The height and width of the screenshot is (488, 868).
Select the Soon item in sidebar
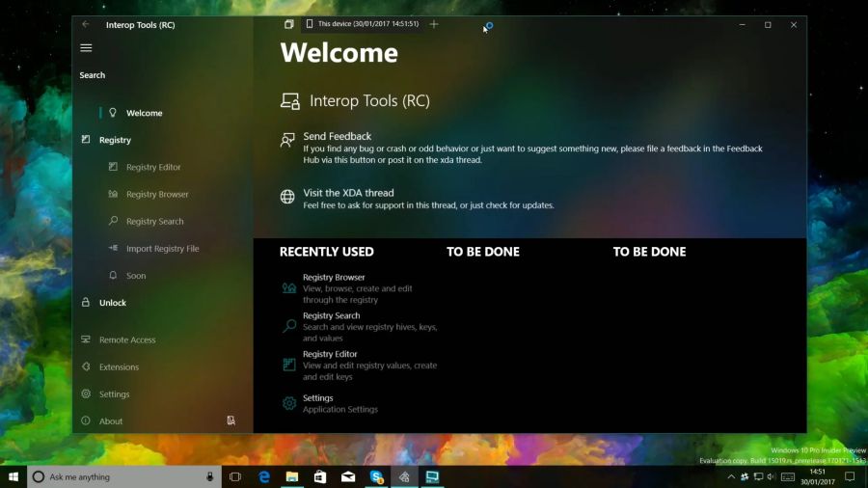136,276
